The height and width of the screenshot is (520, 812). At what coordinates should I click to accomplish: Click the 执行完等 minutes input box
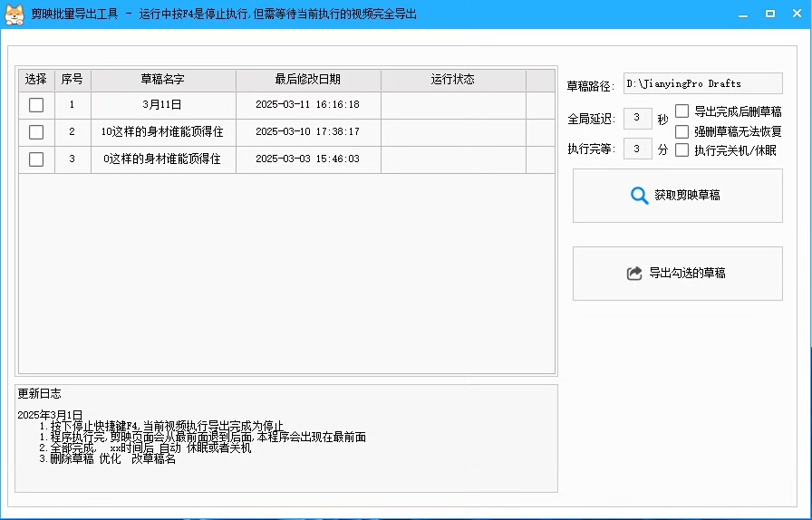coord(637,149)
